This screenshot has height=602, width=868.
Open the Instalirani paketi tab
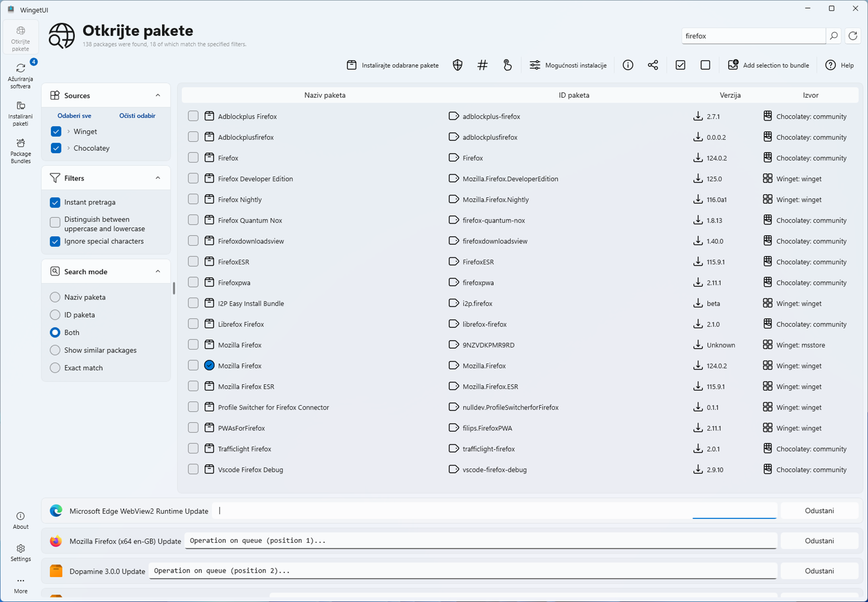tap(21, 114)
